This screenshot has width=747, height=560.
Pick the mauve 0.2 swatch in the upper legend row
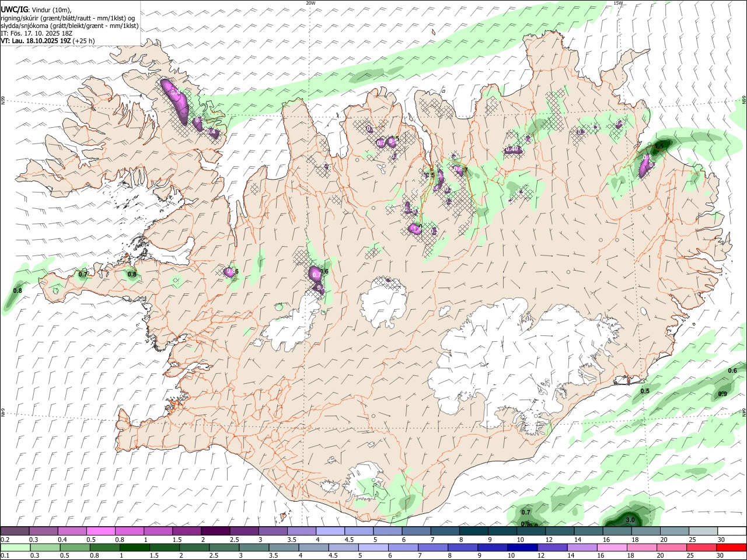click(15, 531)
